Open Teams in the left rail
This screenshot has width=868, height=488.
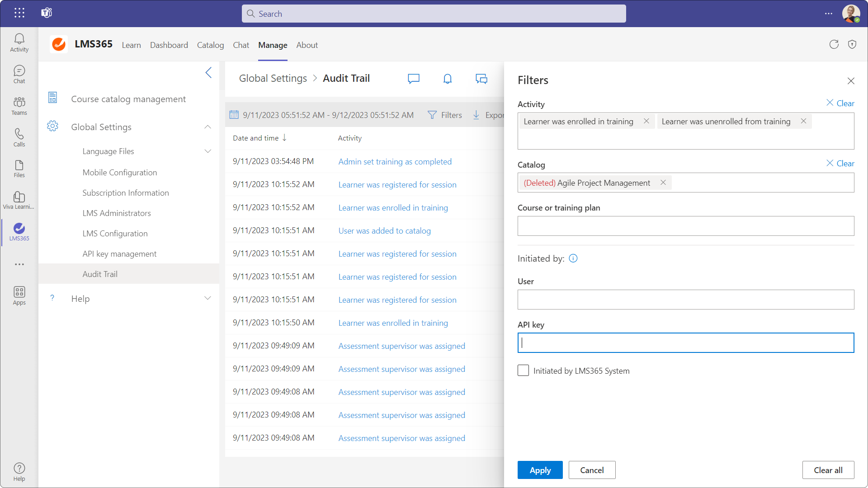pos(19,106)
